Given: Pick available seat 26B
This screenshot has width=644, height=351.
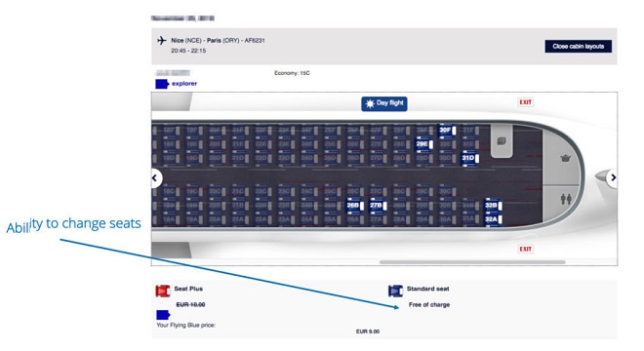Looking at the screenshot, I should tap(355, 206).
